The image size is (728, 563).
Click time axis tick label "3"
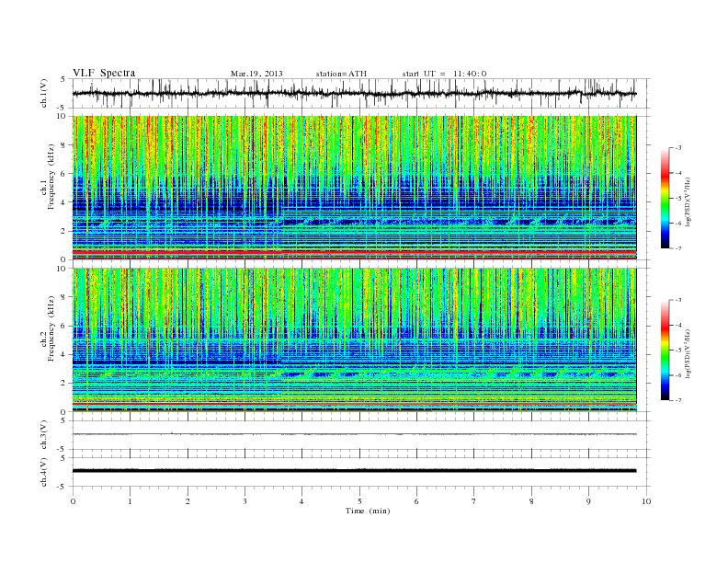[x=245, y=501]
